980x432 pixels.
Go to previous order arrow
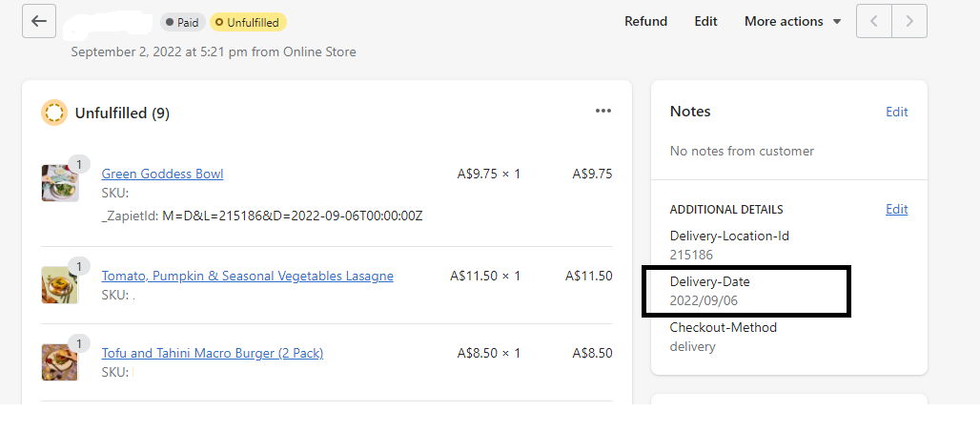click(874, 21)
